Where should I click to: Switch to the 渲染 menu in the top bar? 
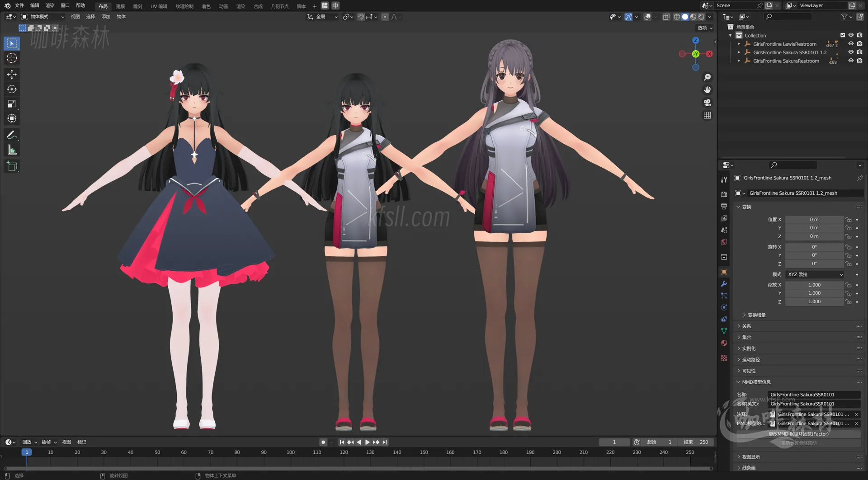pyautogui.click(x=50, y=5)
